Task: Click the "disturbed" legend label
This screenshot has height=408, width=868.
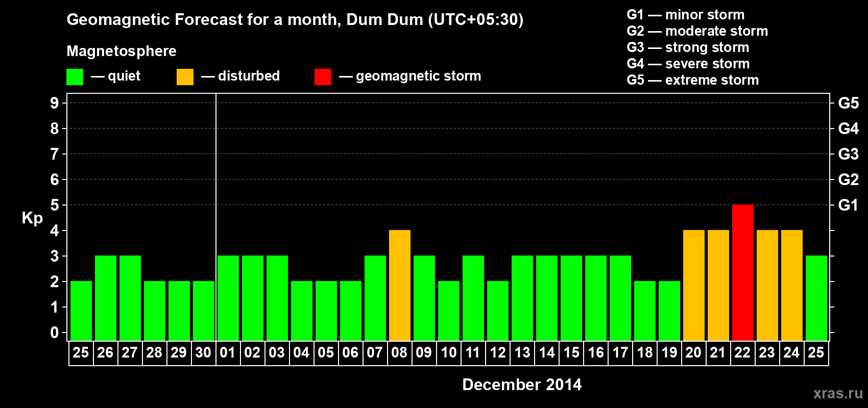Action: coord(249,76)
